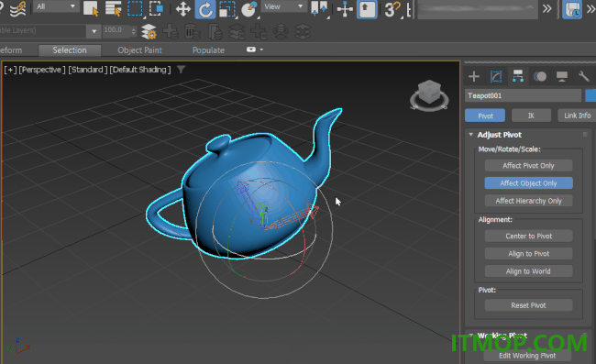
Task: Open the Utilities wrench panel tab
Action: 583,77
